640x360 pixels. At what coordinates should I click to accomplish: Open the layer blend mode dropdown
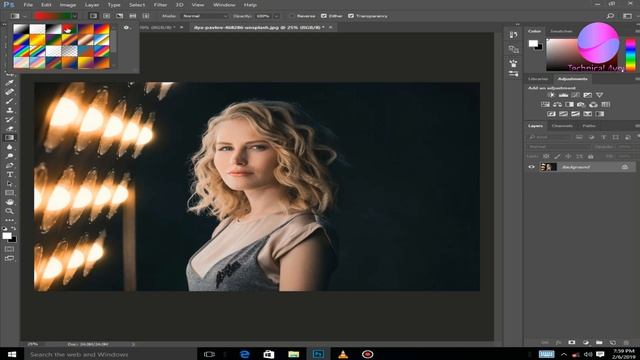(558, 147)
